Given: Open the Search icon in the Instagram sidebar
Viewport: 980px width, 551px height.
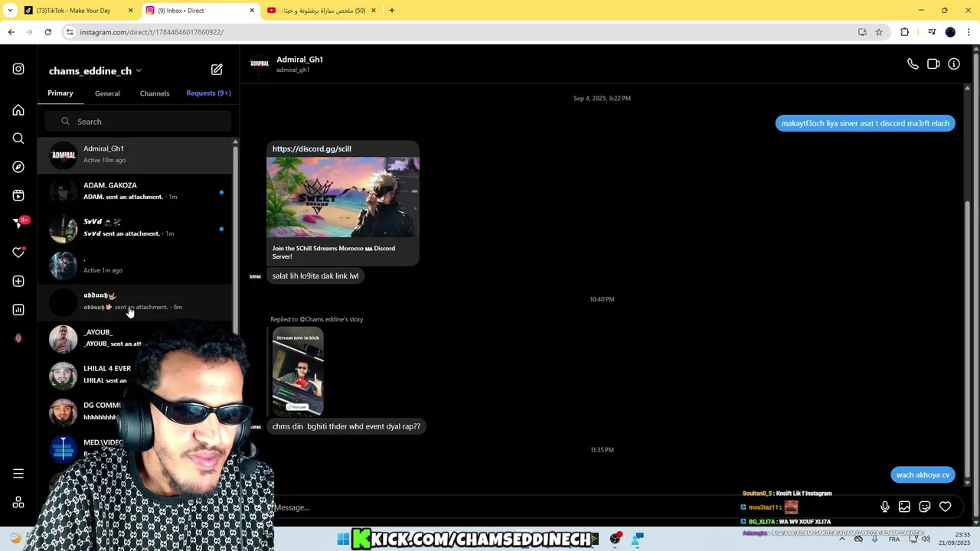Looking at the screenshot, I should pyautogui.click(x=18, y=139).
